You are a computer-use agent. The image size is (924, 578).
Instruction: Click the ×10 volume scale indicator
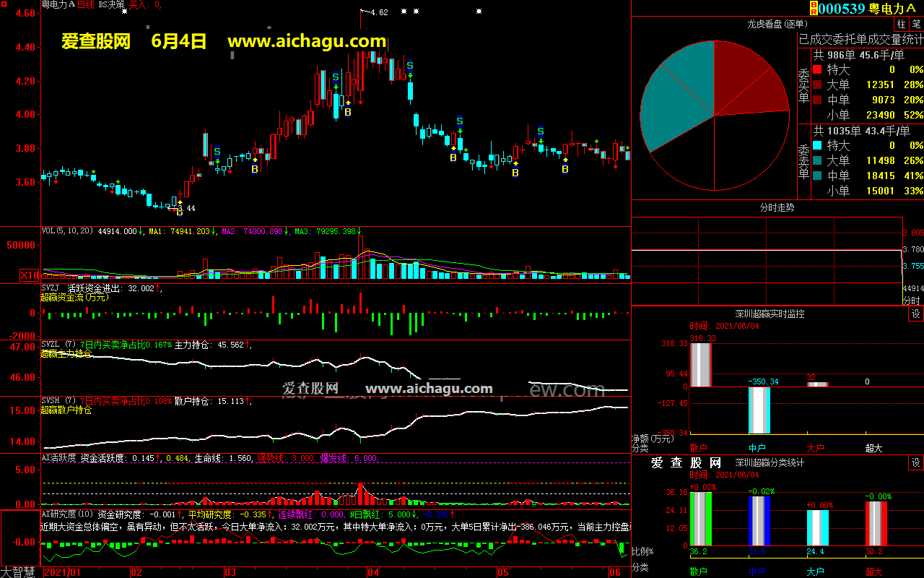pos(30,275)
